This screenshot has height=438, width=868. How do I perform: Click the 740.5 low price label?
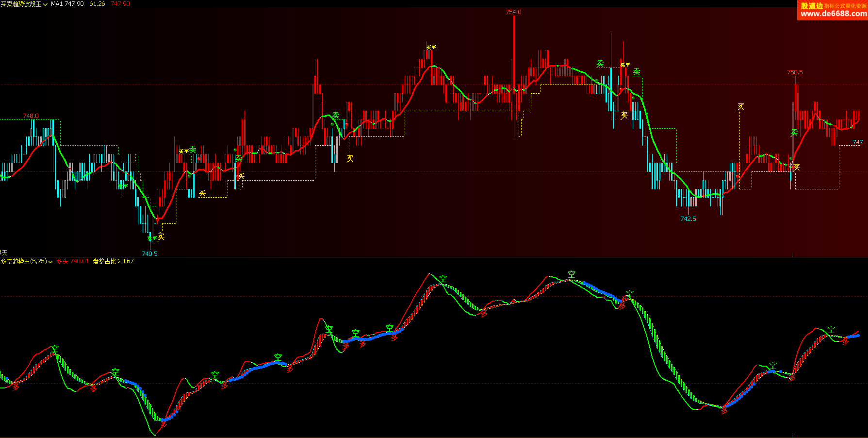(149, 253)
